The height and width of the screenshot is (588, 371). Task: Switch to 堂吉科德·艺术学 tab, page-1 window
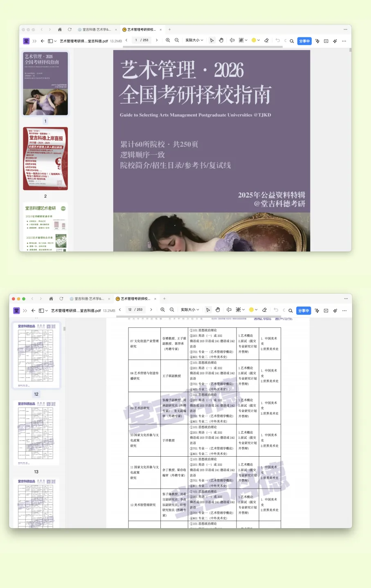95,29
